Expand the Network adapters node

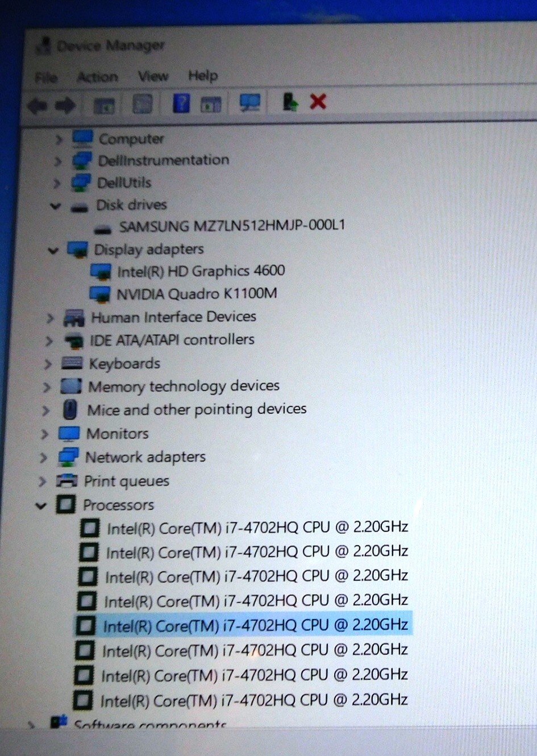click(43, 458)
